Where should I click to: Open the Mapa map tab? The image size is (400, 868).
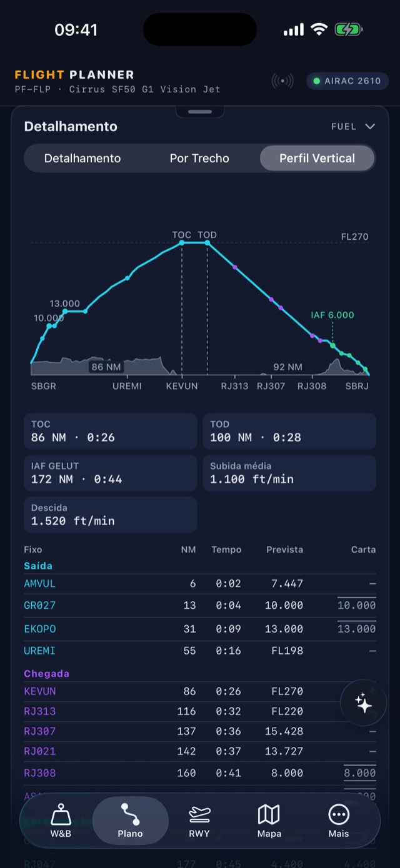coord(269,821)
